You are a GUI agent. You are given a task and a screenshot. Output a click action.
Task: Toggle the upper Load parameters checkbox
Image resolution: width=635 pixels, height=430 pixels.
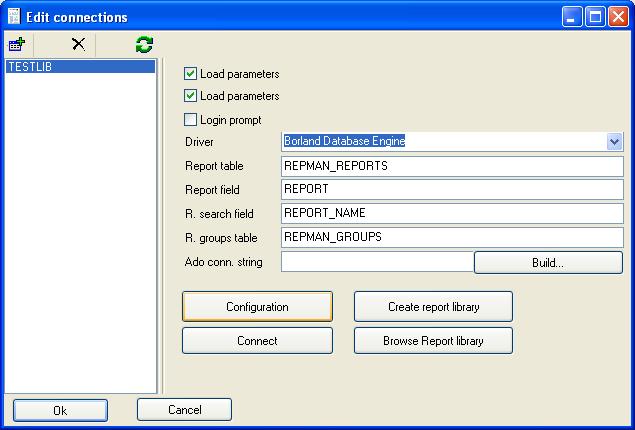pyautogui.click(x=191, y=74)
